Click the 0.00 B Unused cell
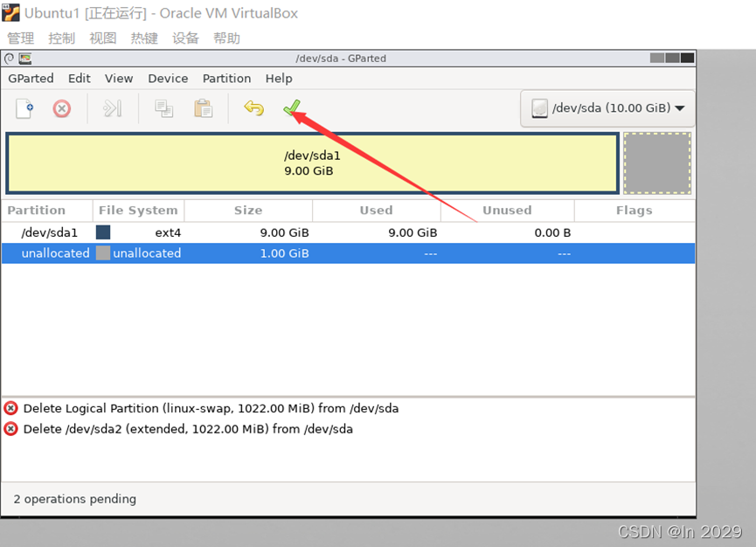 [552, 232]
